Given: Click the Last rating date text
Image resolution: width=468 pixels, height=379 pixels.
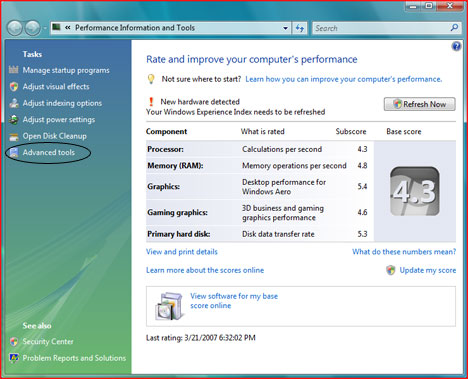Looking at the screenshot, I should tap(201, 338).
